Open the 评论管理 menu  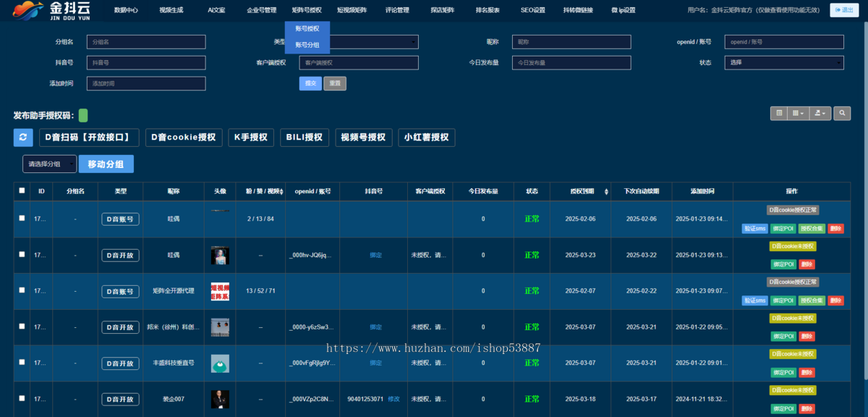397,10
